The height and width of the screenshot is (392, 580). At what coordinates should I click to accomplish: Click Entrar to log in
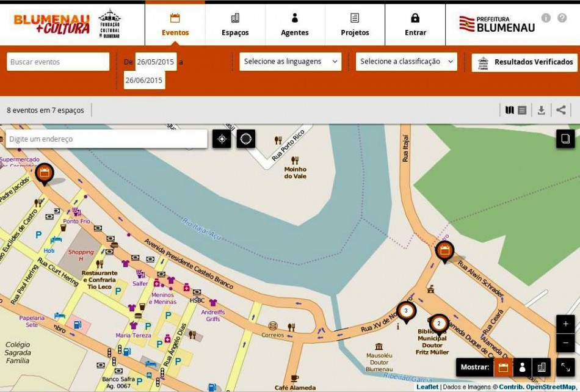point(415,24)
